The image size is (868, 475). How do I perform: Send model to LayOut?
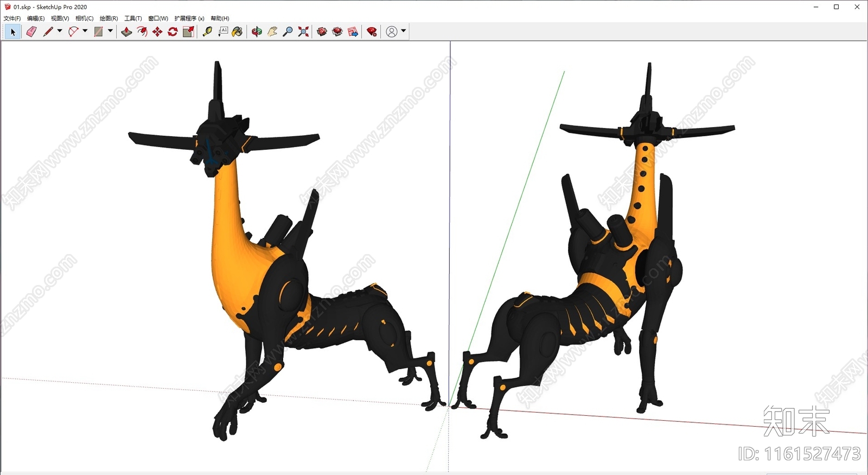point(353,32)
